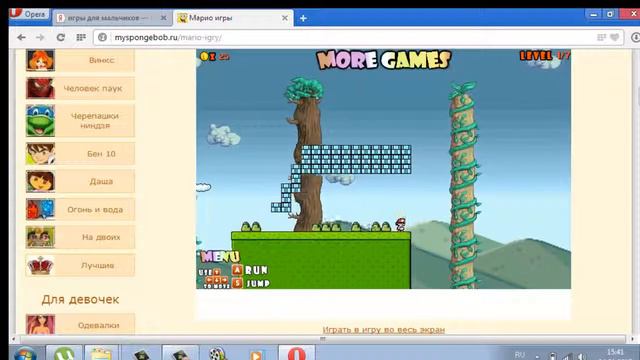Add page to bookmarks with the heart icon
This screenshot has width=640, height=360.
(x=614, y=38)
